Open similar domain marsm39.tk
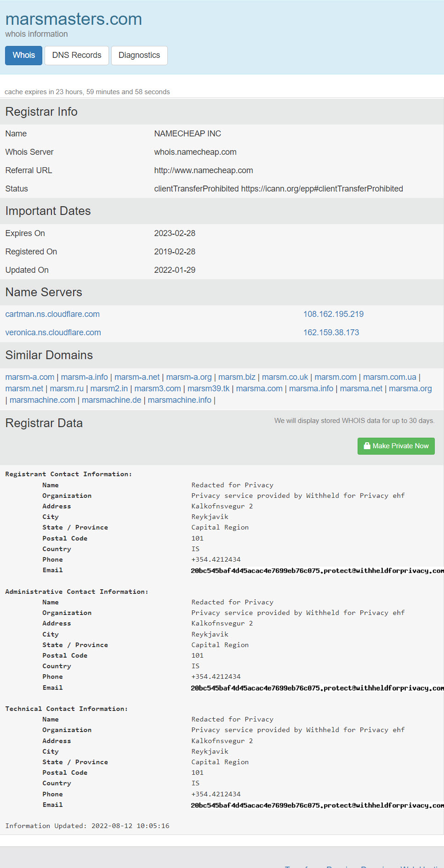444x868 pixels. tap(209, 389)
